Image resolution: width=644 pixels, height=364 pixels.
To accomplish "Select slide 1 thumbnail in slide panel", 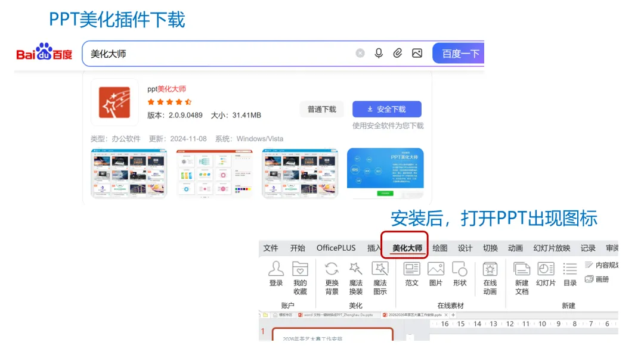I will coord(332,334).
